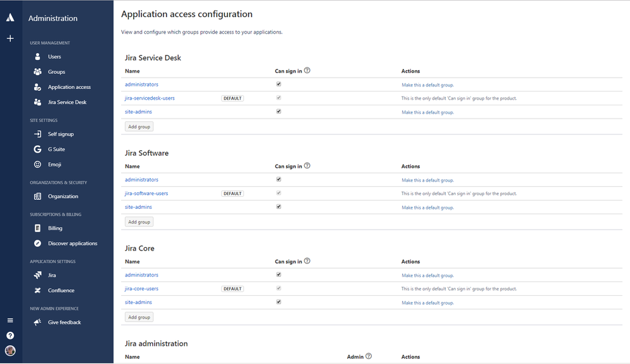Click the Confluence icon
The image size is (630, 364).
[x=37, y=291]
